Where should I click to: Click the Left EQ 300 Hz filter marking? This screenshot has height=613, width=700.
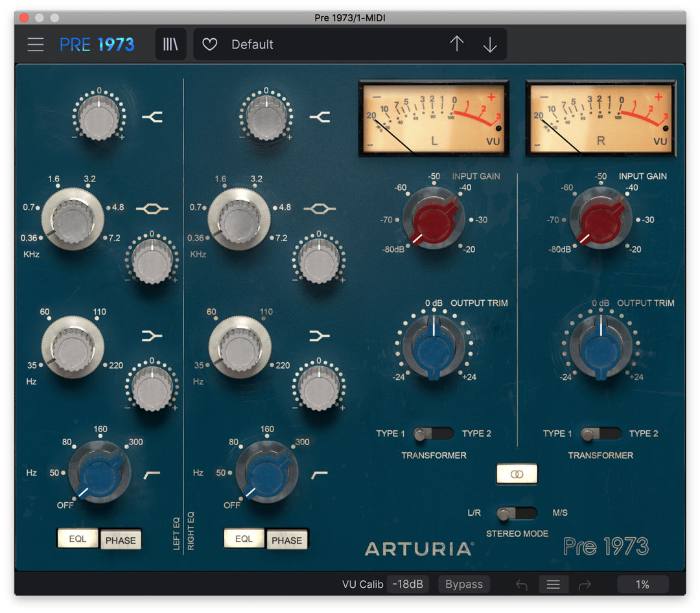coord(135,442)
